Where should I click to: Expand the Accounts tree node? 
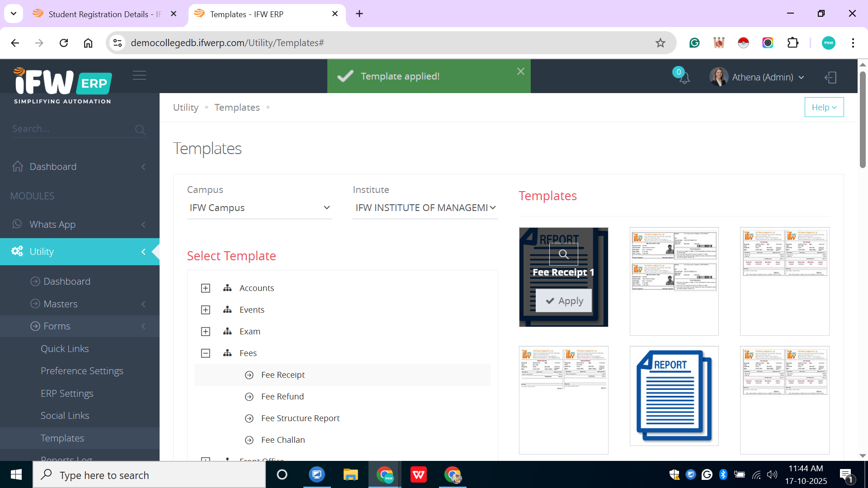click(x=206, y=288)
